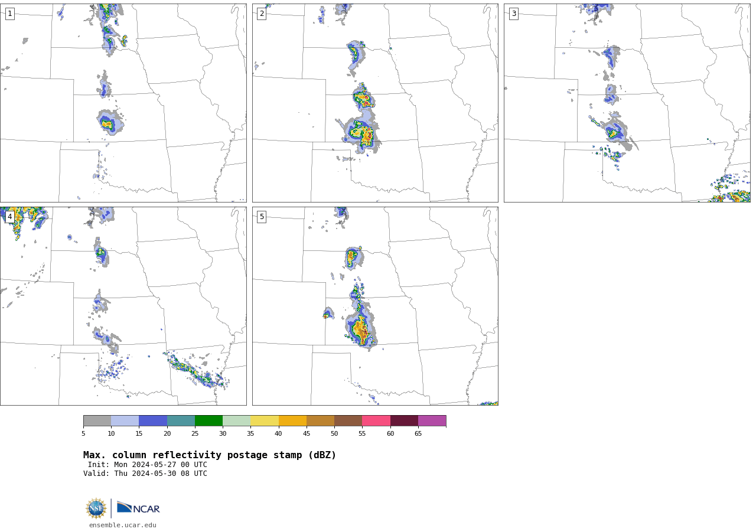Click the blue 15-20 dBZ swatch
The height and width of the screenshot is (532, 756).
click(153, 421)
